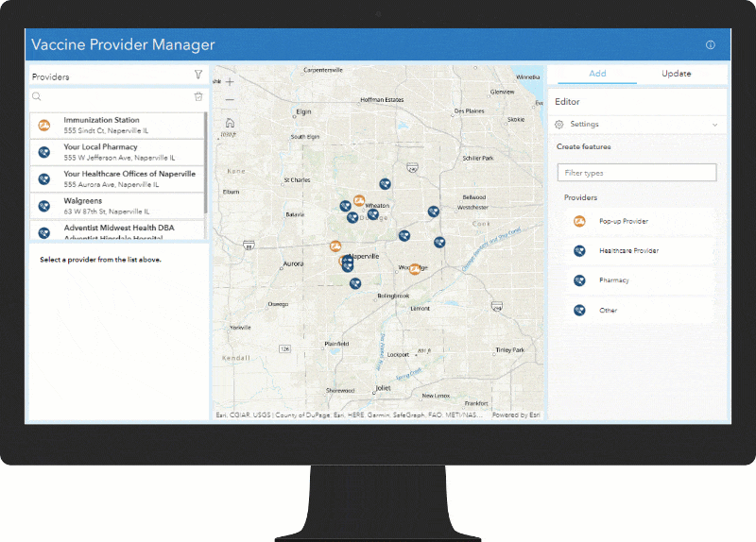Click blue marker near Westchester
This screenshot has width=756, height=542.
pos(434,211)
